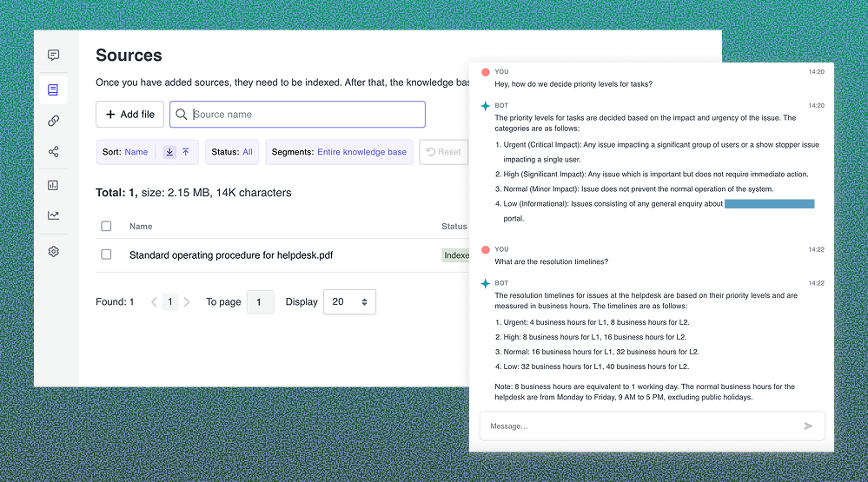
Task: Open the link integrations sidebar icon
Action: tap(54, 121)
